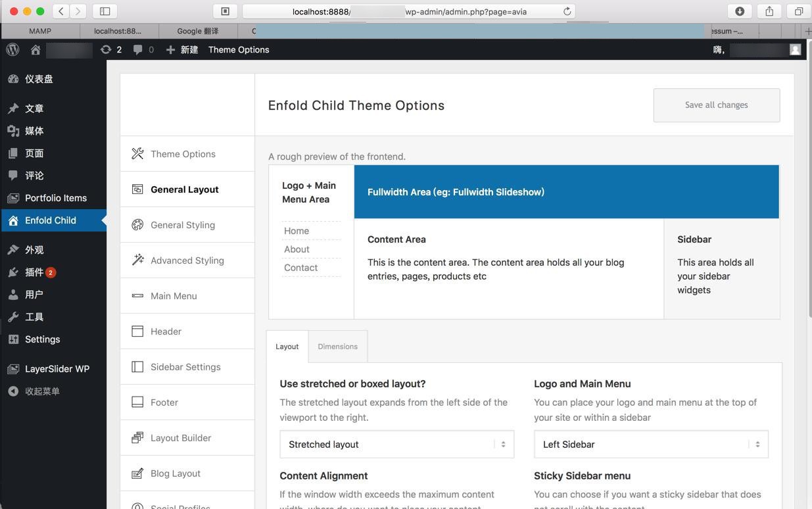Click the General Styling palette icon
Screen dimensions: 812x509
[137, 225]
